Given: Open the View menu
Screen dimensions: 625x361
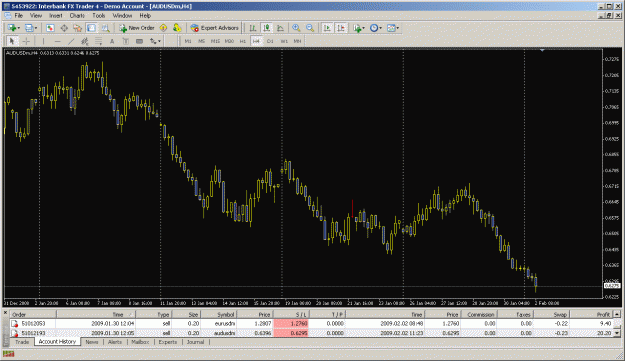Looking at the screenshot, I should [x=36, y=16].
